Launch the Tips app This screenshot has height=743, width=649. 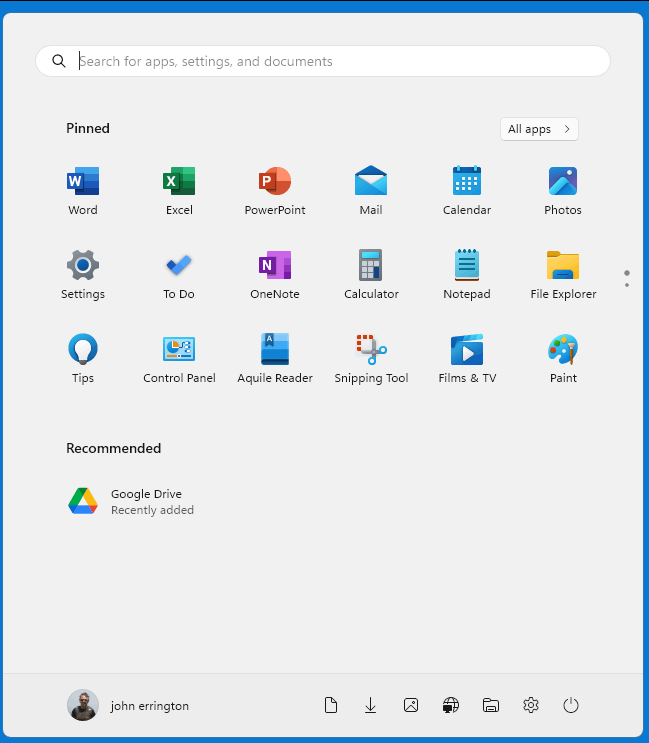(x=83, y=358)
